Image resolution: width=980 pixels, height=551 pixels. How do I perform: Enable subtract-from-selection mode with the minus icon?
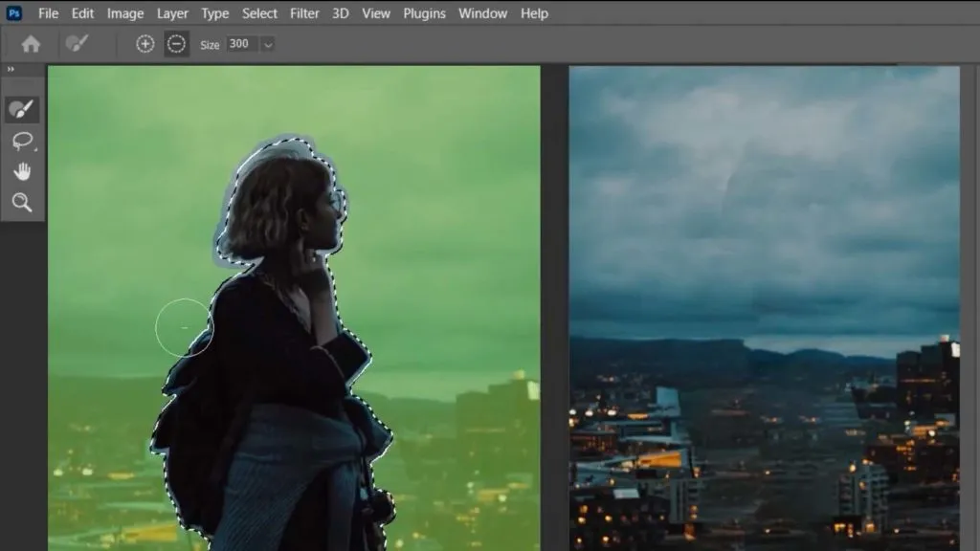(x=176, y=43)
